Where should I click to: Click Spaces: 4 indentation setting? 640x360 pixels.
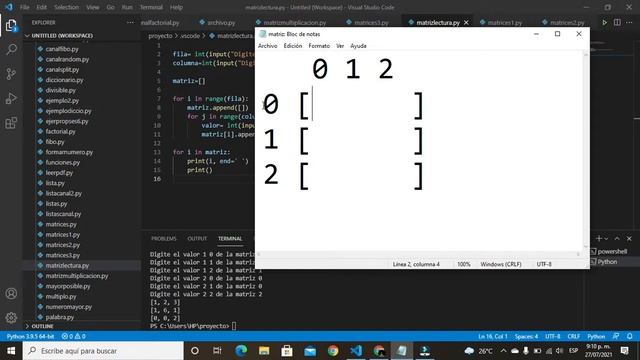[x=526, y=336]
